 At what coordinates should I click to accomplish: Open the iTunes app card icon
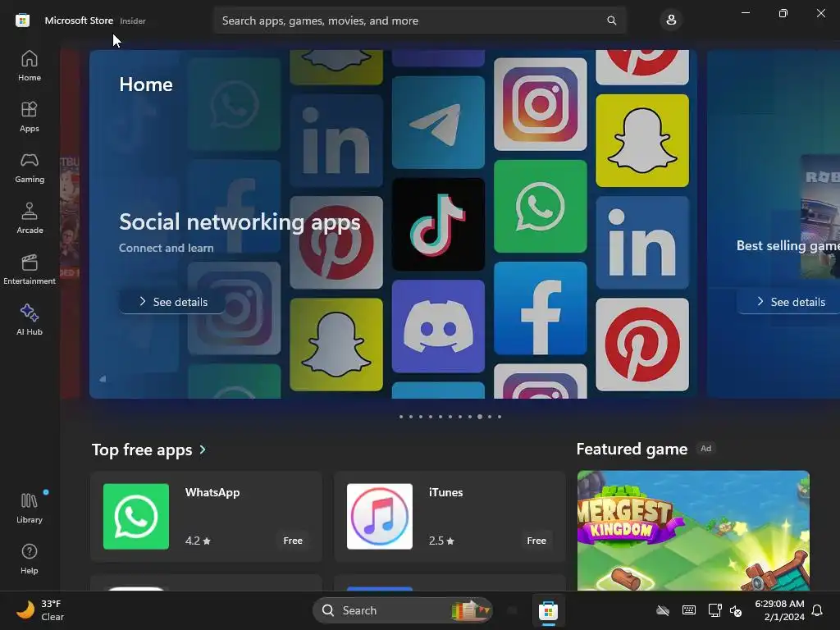point(380,517)
